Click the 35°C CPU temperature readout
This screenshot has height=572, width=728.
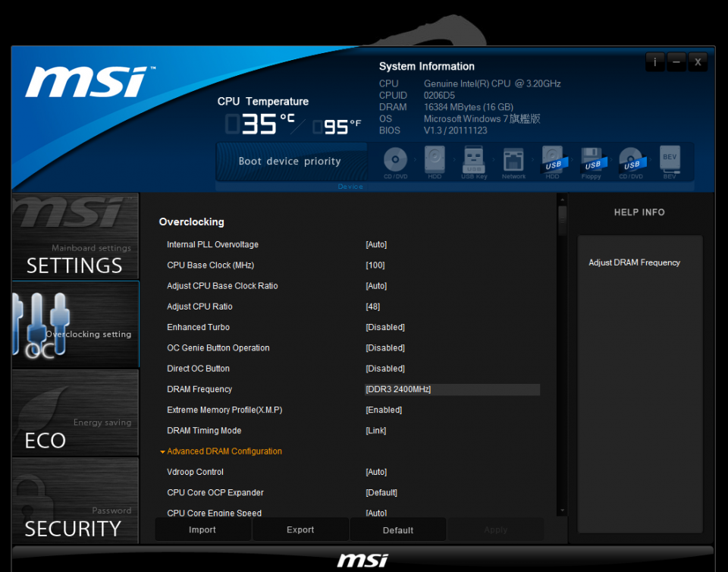pos(260,124)
